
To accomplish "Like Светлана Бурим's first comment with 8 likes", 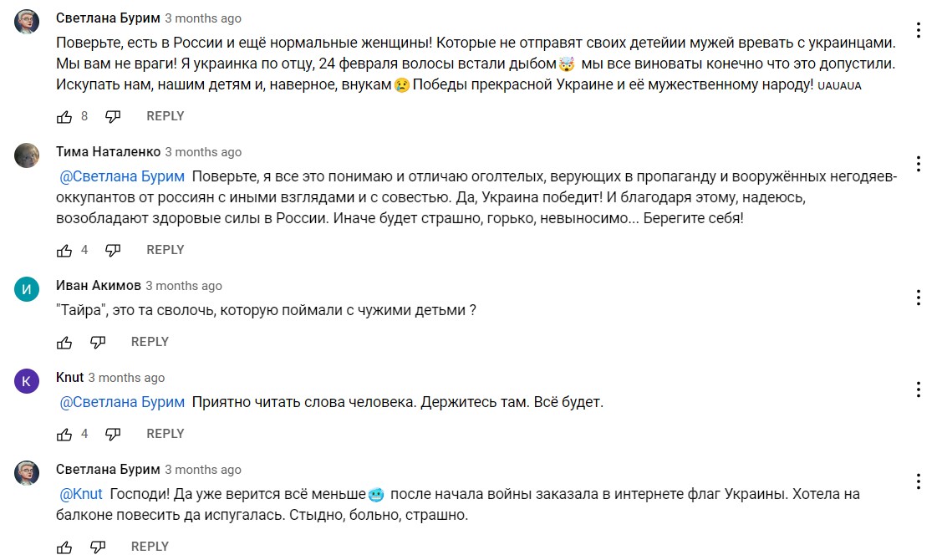I will coord(64,117).
